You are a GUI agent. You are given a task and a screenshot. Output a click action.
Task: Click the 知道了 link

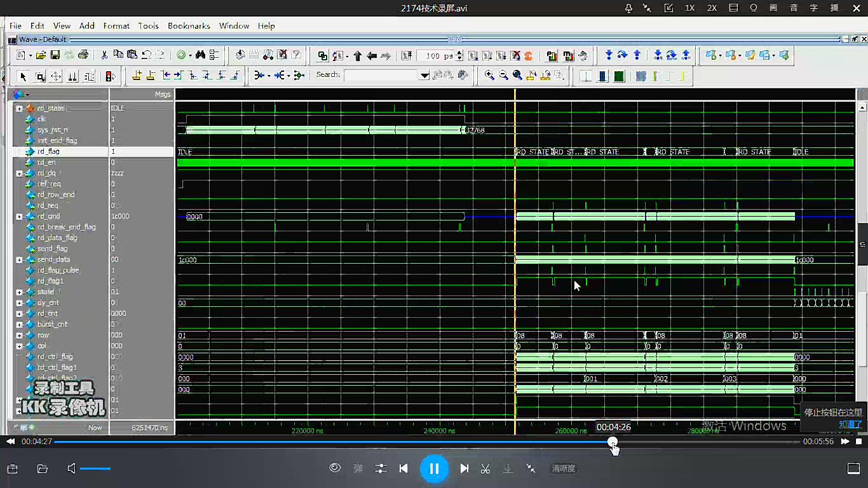pos(850,424)
